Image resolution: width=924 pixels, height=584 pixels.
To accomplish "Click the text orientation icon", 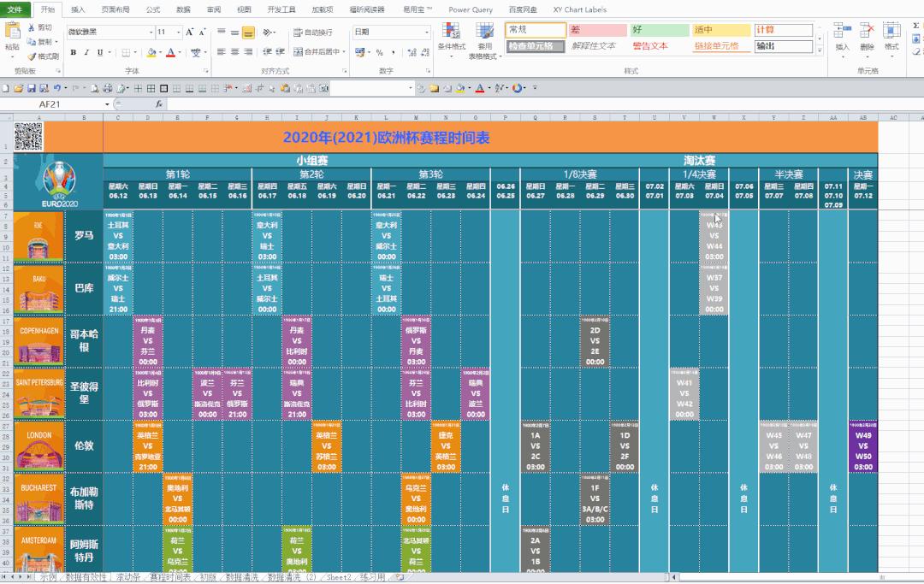I will point(268,32).
